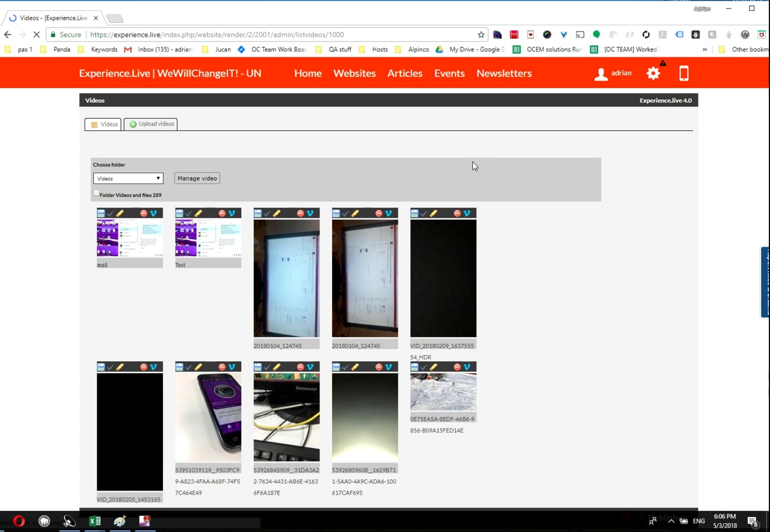Toggle the checkmark on VID_20180205_1453165 video
Viewport: 770px width, 532px height.
(x=111, y=367)
